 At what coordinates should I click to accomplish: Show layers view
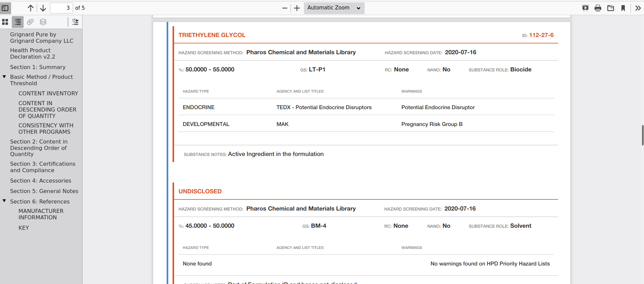pos(43,22)
